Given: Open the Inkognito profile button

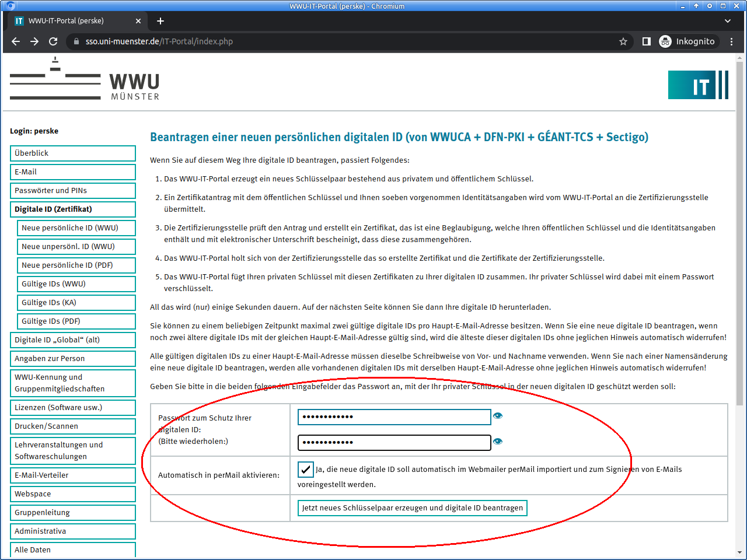Looking at the screenshot, I should (x=687, y=41).
